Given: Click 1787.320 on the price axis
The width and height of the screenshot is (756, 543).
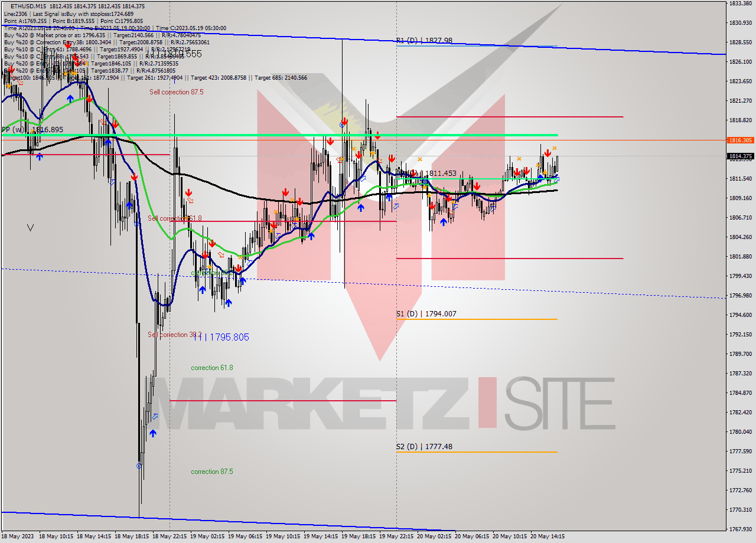Looking at the screenshot, I should coord(740,373).
